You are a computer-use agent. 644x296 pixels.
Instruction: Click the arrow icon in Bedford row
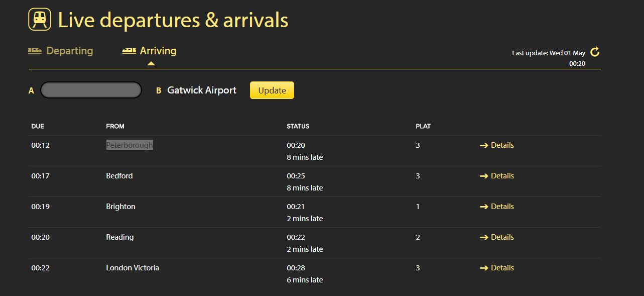pyautogui.click(x=484, y=176)
